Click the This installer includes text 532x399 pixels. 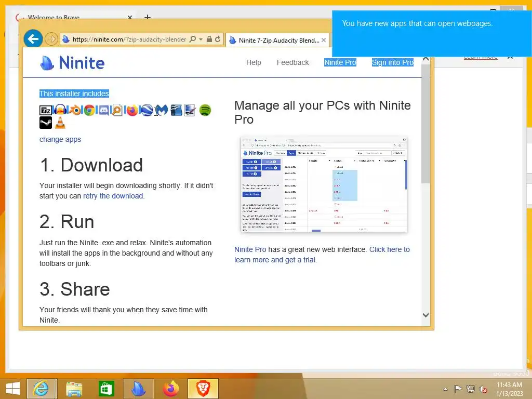tap(74, 94)
